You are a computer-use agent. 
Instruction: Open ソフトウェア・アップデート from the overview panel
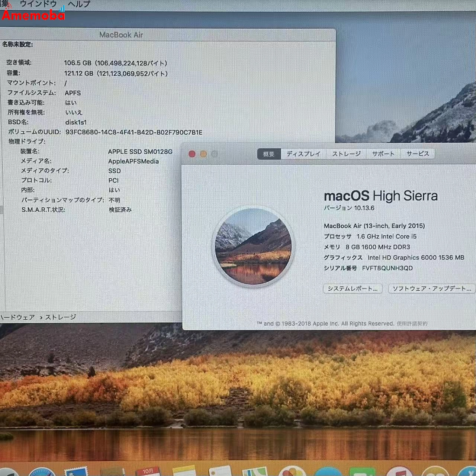click(x=431, y=289)
